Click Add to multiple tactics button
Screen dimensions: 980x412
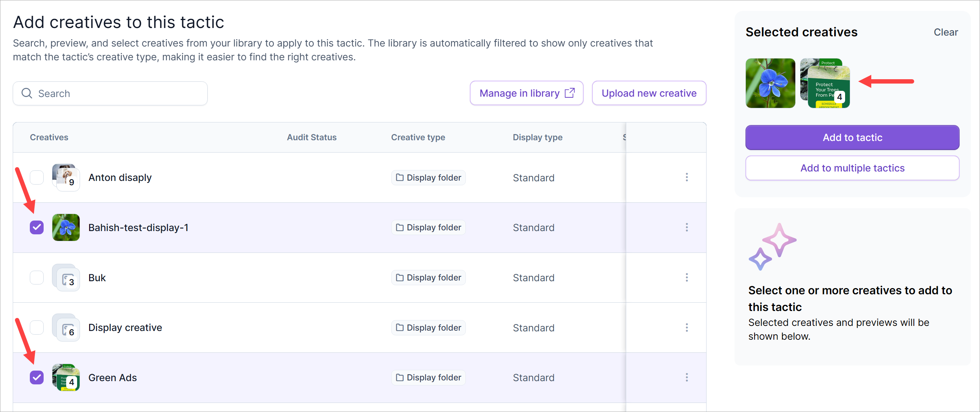point(852,168)
